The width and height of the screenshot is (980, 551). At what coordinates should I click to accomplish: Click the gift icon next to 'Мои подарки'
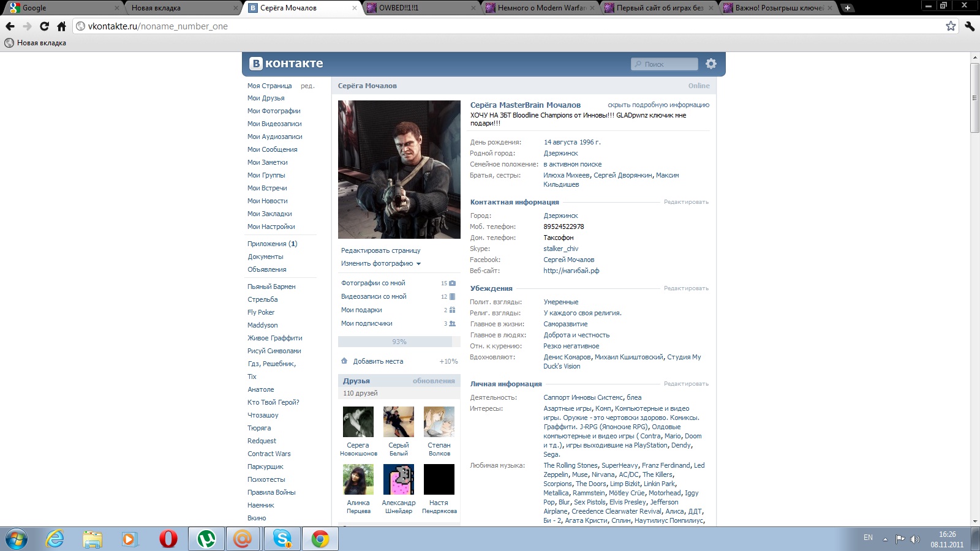point(452,310)
